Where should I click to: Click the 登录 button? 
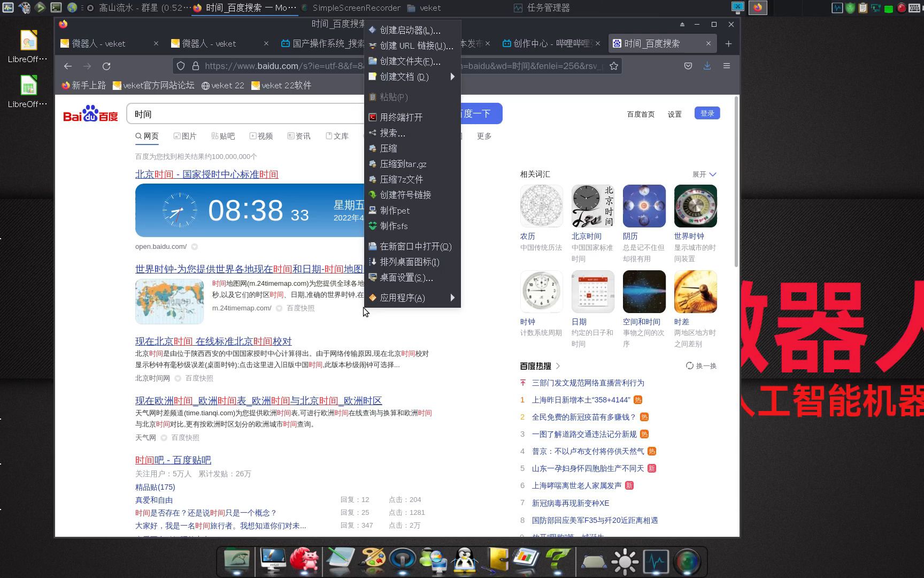(x=707, y=113)
